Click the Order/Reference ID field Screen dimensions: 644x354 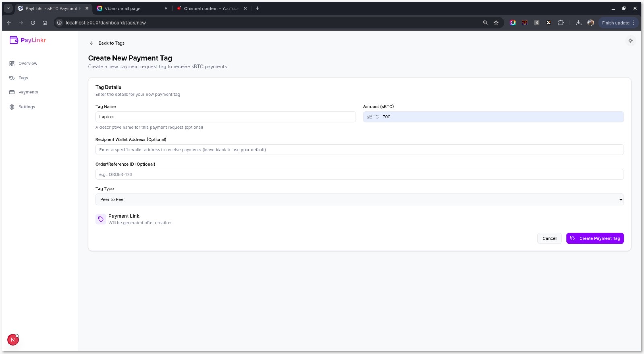(359, 174)
